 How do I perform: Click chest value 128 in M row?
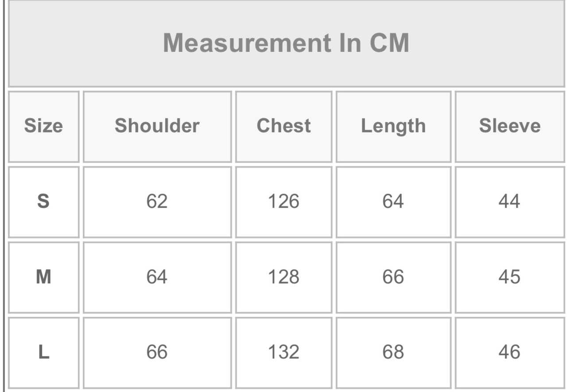(283, 277)
